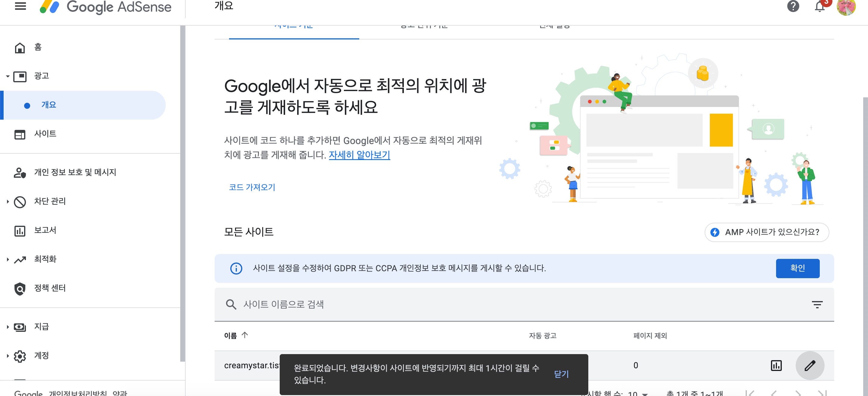Viewport: 868px width, 396px height.
Task: Open the hamburger main menu
Action: click(20, 6)
